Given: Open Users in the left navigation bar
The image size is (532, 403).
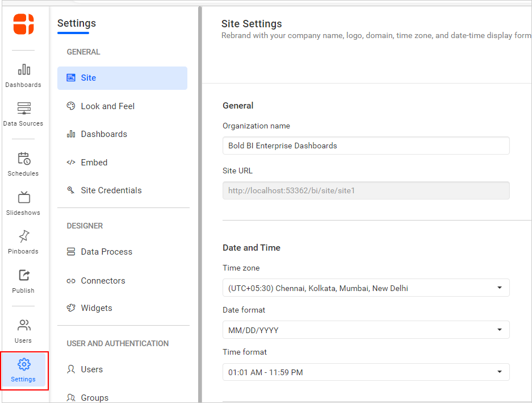Looking at the screenshot, I should pyautogui.click(x=24, y=331).
